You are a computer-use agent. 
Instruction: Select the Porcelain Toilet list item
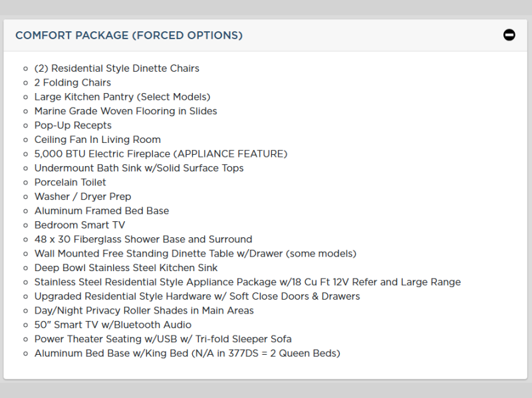70,182
